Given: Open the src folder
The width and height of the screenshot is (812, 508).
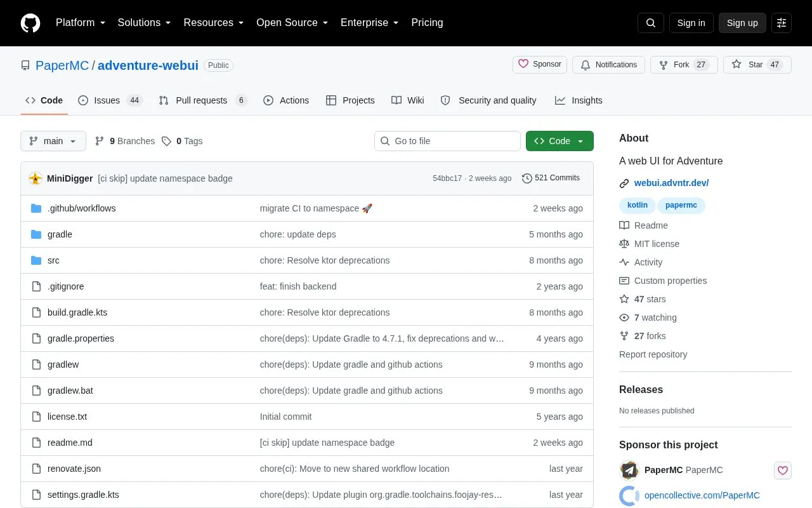Looking at the screenshot, I should [53, 260].
